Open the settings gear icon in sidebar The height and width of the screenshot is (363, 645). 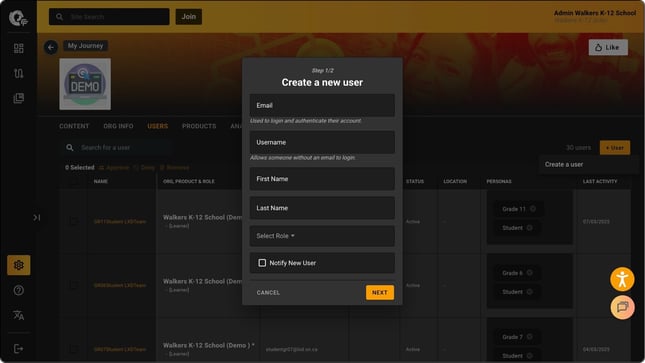click(x=19, y=265)
